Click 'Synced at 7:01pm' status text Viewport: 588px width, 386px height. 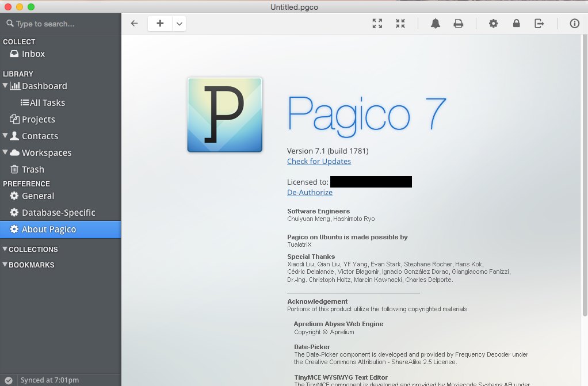[49, 380]
